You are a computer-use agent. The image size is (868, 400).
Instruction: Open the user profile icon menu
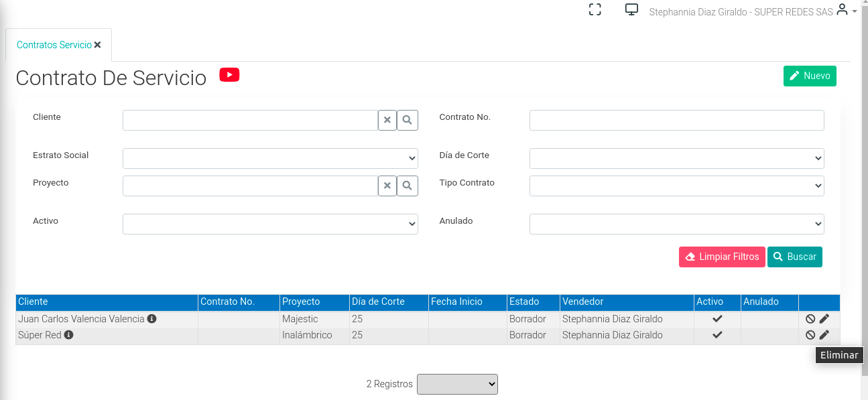(843, 10)
